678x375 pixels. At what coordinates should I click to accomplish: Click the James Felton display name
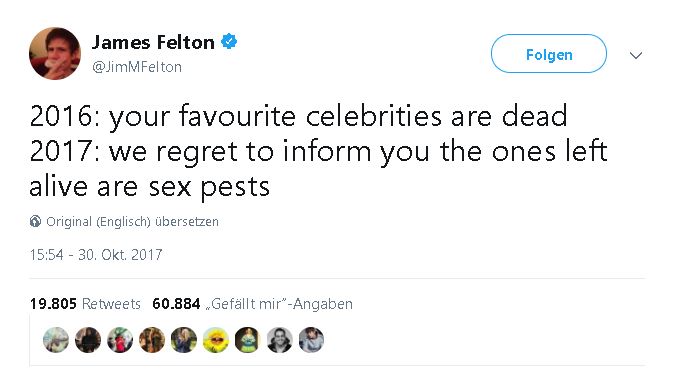click(x=153, y=42)
